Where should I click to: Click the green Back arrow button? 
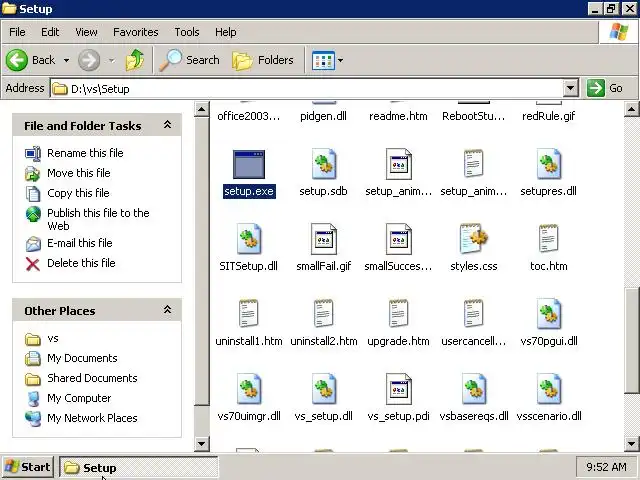pyautogui.click(x=17, y=60)
